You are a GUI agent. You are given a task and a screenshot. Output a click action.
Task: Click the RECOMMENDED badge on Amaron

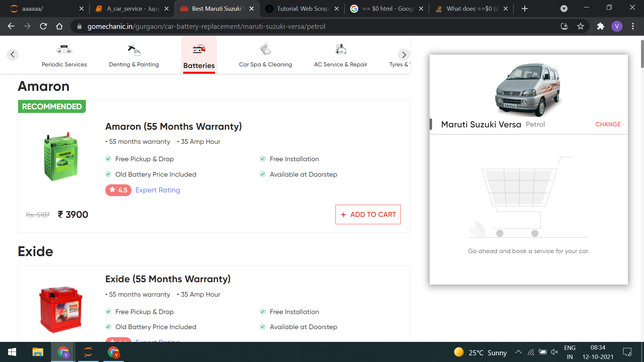click(52, 107)
